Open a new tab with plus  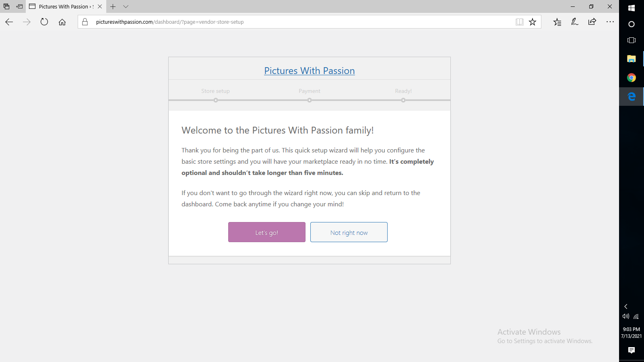point(113,6)
